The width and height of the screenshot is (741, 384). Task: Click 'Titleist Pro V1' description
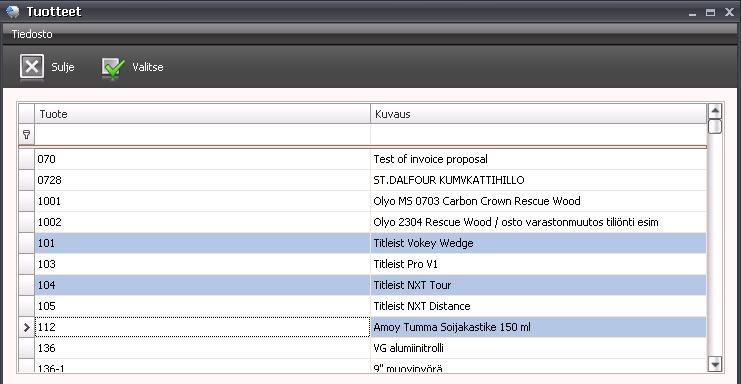tap(405, 264)
